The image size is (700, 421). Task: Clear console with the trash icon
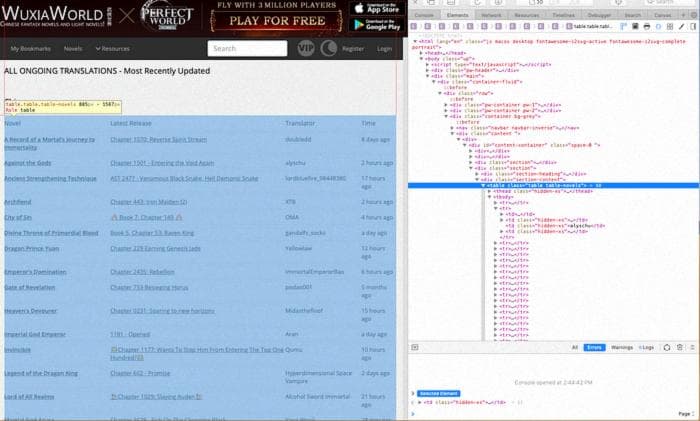click(679, 347)
